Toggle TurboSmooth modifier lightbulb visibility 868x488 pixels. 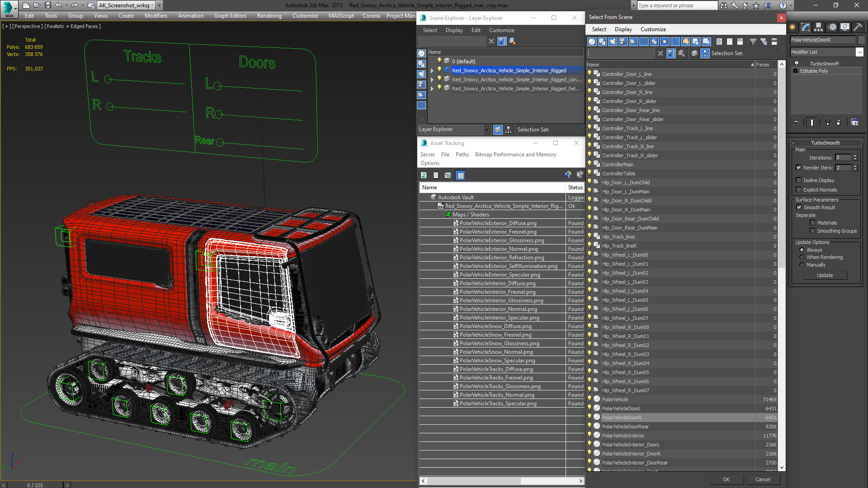[796, 64]
